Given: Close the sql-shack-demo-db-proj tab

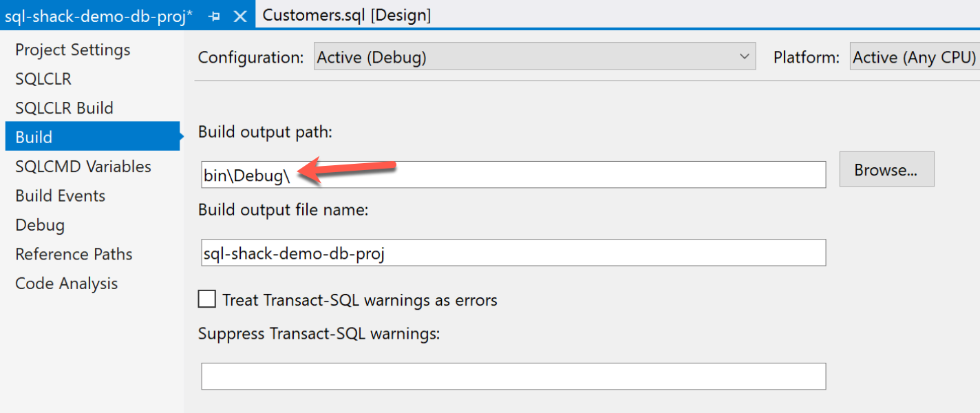Looking at the screenshot, I should (x=240, y=17).
